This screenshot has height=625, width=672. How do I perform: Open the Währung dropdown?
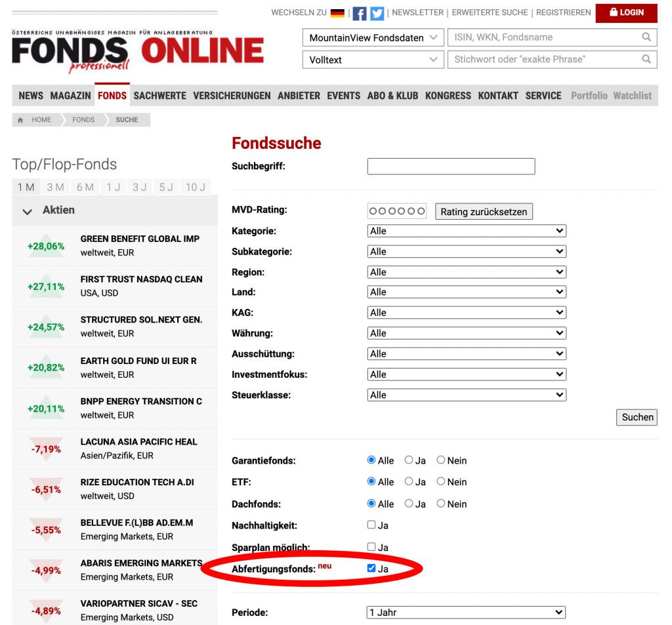coord(467,333)
